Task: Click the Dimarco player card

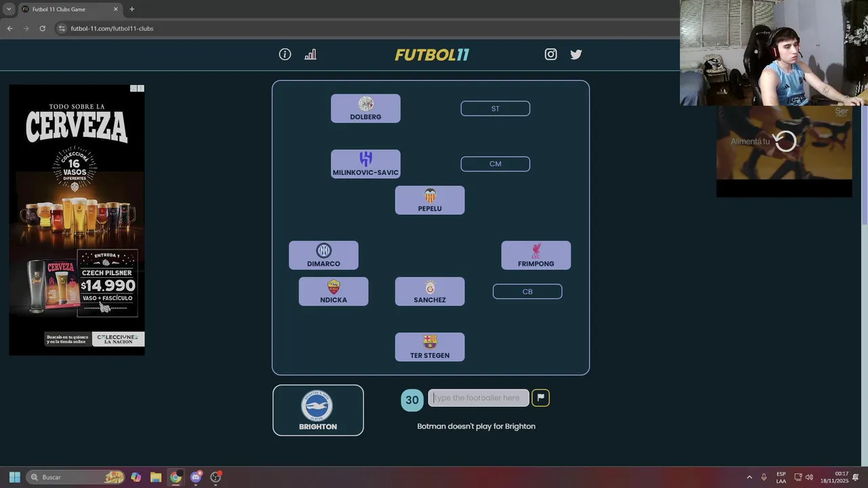Action: pos(323,256)
